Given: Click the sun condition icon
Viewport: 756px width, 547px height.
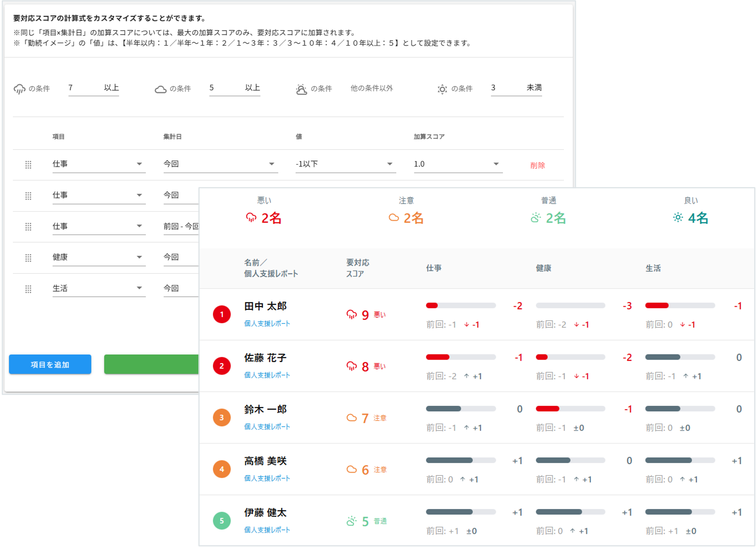Looking at the screenshot, I should (442, 89).
